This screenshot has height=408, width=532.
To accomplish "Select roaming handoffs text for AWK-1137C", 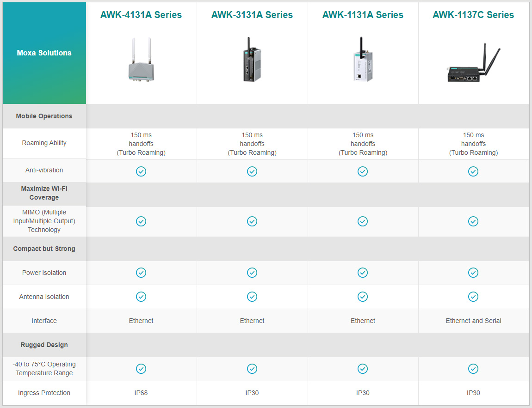I will tap(473, 144).
